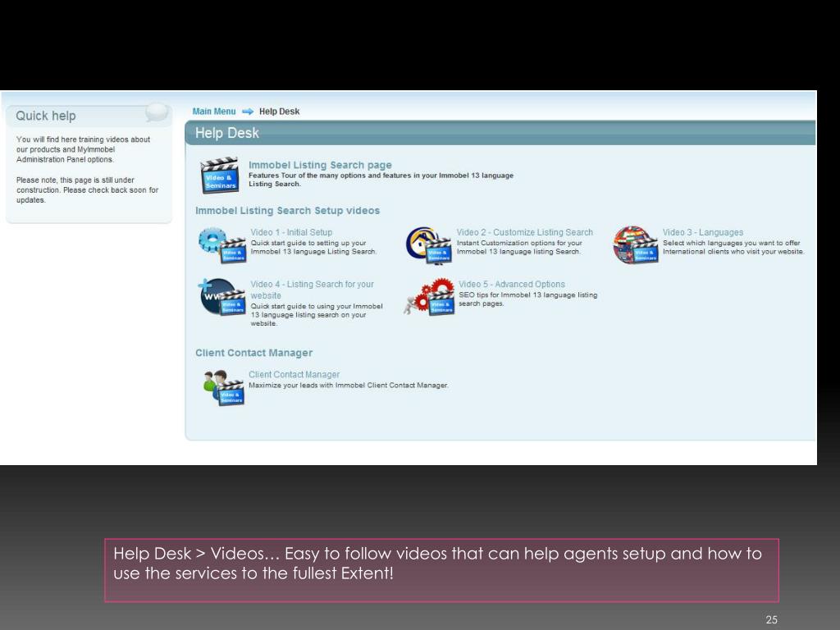Viewport: 840px width, 630px height.
Task: Open the Immobel Listing Search page clapperboard icon
Action: 220,175
